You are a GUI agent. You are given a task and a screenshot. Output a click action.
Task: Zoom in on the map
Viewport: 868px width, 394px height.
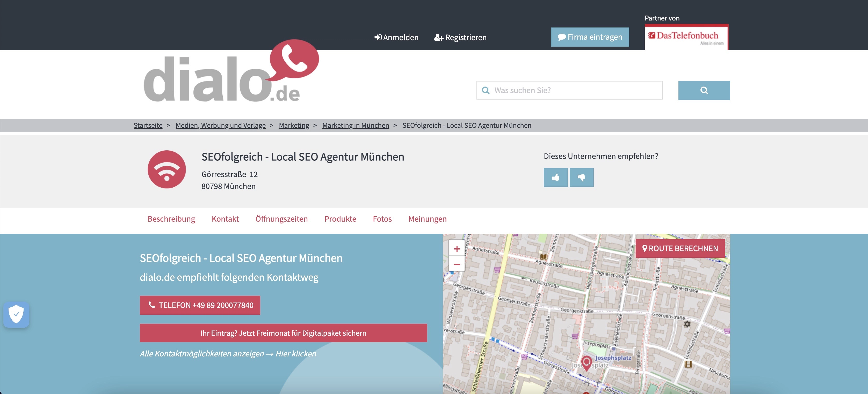[457, 249]
